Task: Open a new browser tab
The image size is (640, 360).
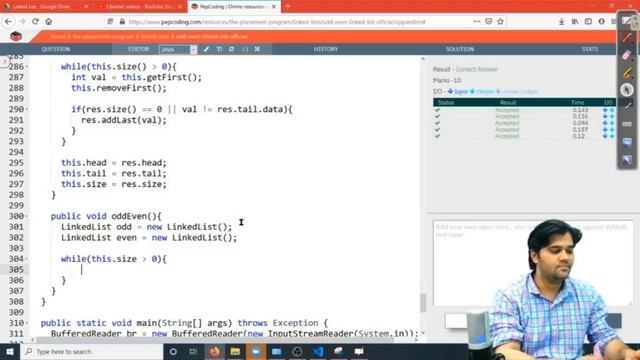Action: [288, 7]
